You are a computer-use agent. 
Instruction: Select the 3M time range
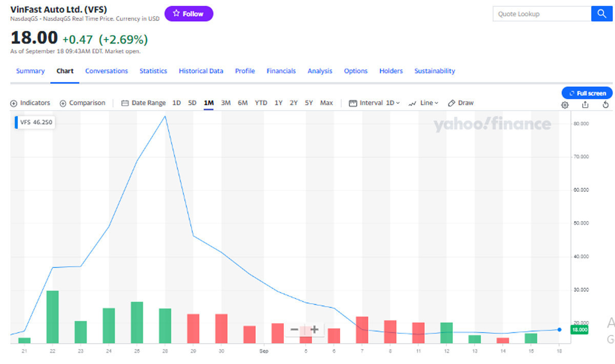coord(225,103)
